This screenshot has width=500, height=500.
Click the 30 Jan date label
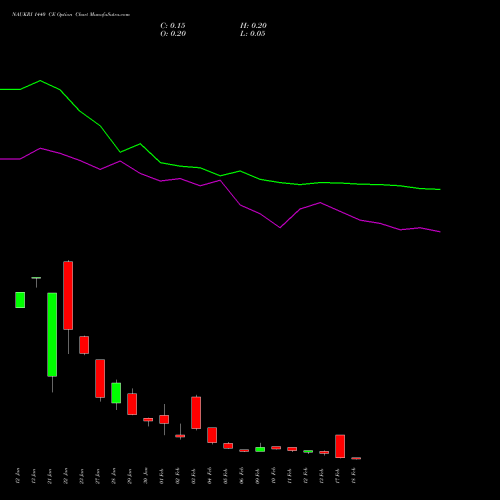146,476
